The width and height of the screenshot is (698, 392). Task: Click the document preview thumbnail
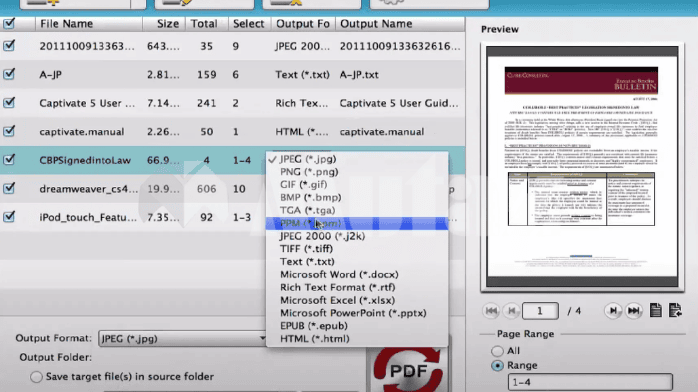click(x=582, y=167)
